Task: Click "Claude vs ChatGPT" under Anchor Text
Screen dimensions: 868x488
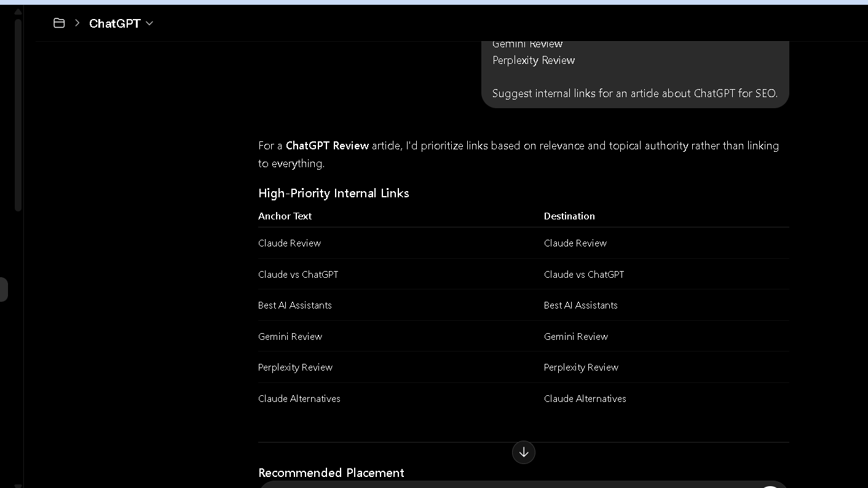Action: (298, 274)
